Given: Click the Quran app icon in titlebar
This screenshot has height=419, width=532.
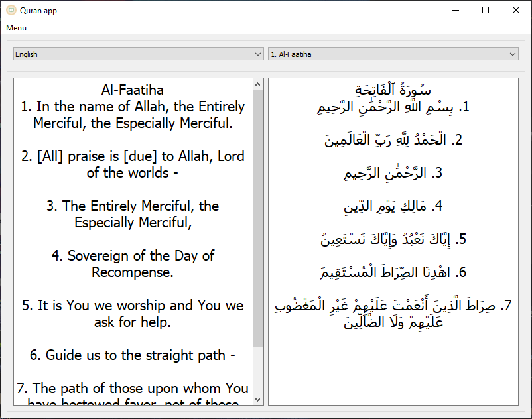Looking at the screenshot, I should click(x=10, y=10).
